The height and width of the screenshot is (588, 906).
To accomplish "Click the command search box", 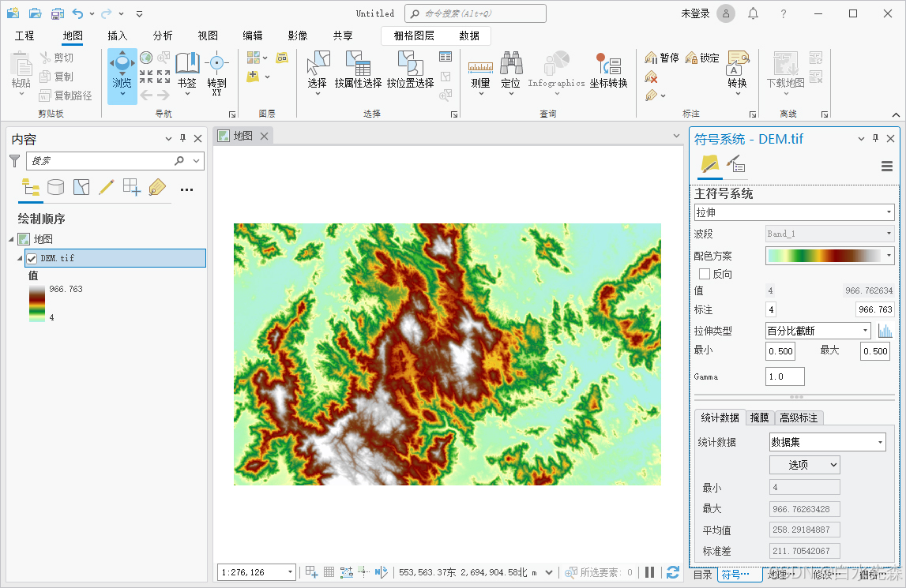I will pos(475,13).
